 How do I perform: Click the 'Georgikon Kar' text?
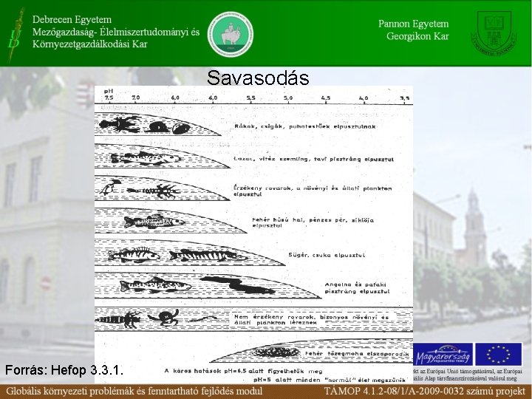click(x=417, y=36)
